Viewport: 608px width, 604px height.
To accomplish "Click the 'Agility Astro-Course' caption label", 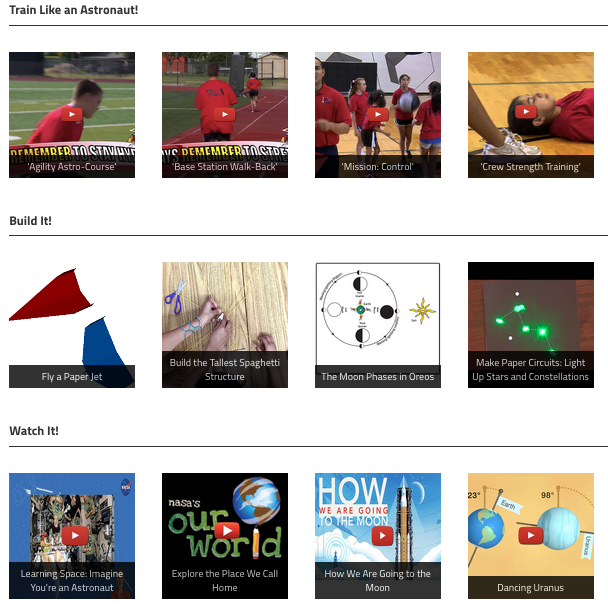I will [x=72, y=167].
